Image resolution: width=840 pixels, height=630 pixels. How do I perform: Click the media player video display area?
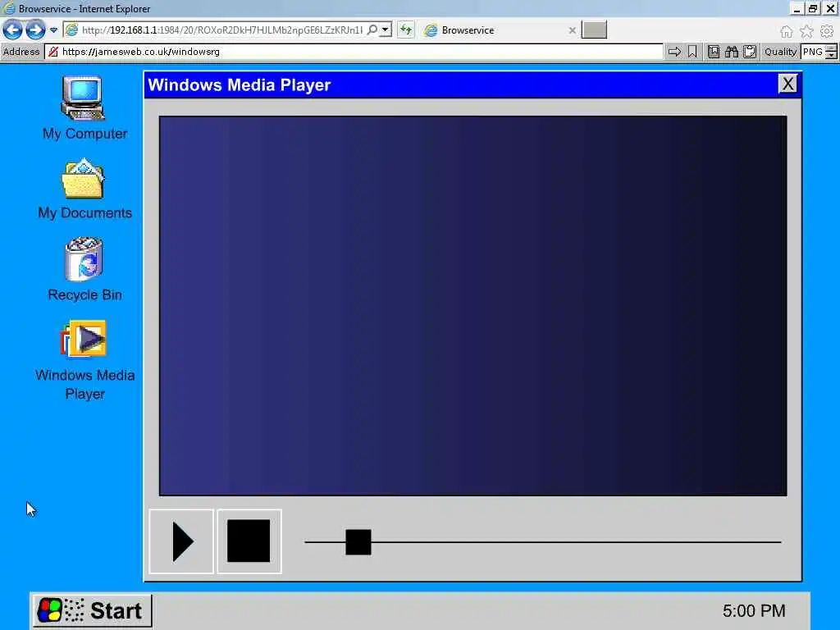point(473,306)
